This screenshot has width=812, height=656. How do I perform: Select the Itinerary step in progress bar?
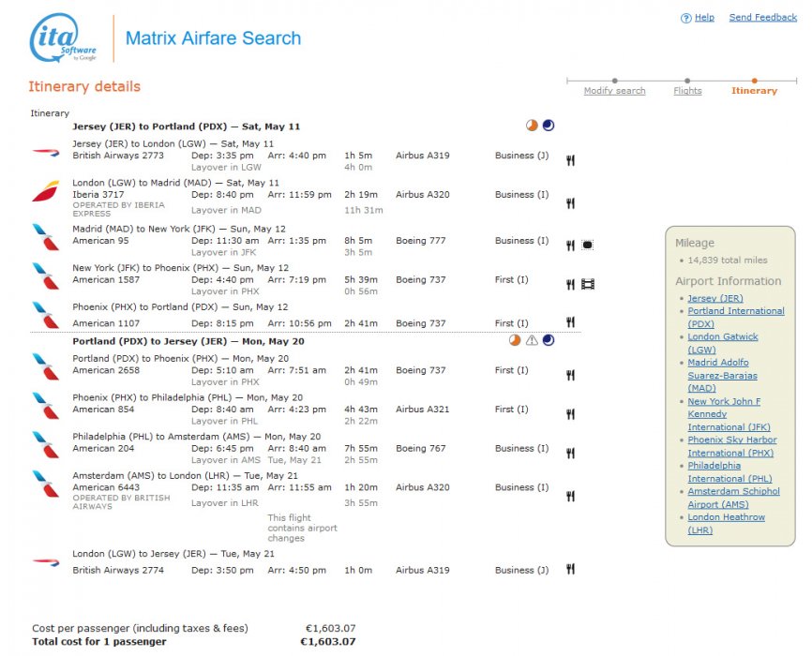[754, 91]
